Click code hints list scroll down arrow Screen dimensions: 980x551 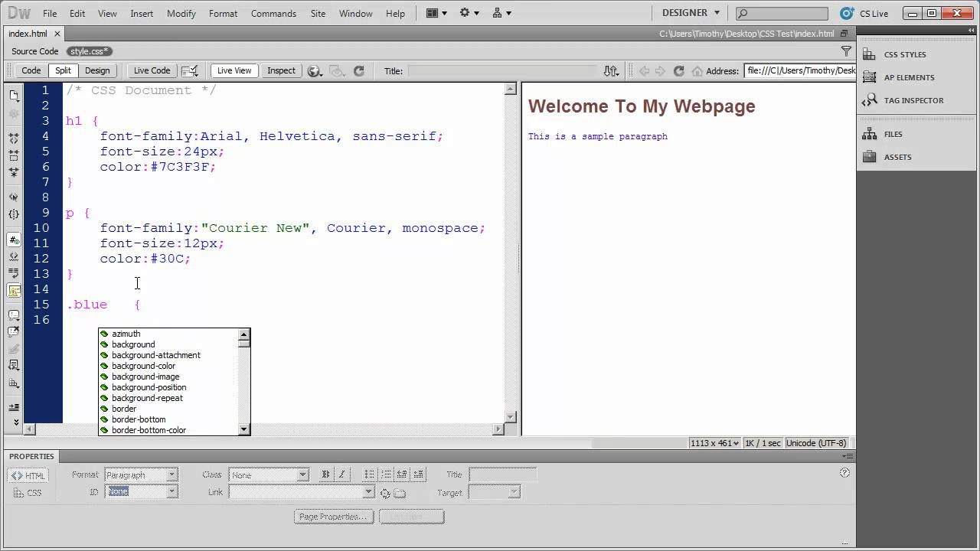[244, 430]
